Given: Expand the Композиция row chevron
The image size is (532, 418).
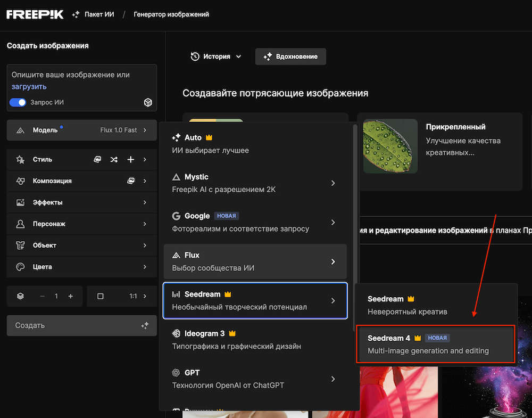Looking at the screenshot, I should 145,181.
